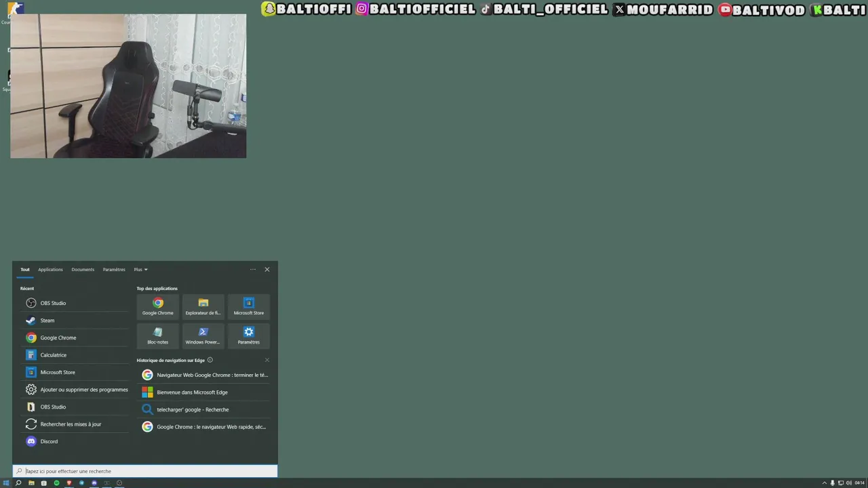This screenshot has width=868, height=488.
Task: Open Microsoft Store in the recent list
Action: [75, 372]
